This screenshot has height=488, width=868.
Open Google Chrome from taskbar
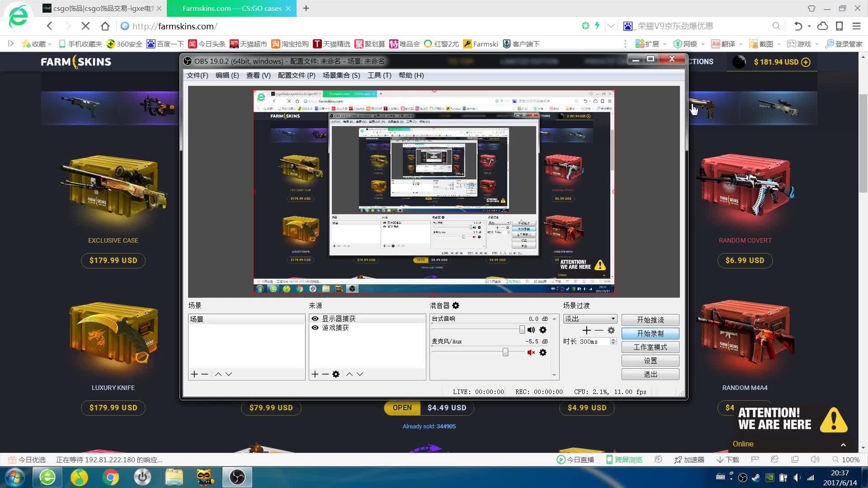(x=111, y=477)
